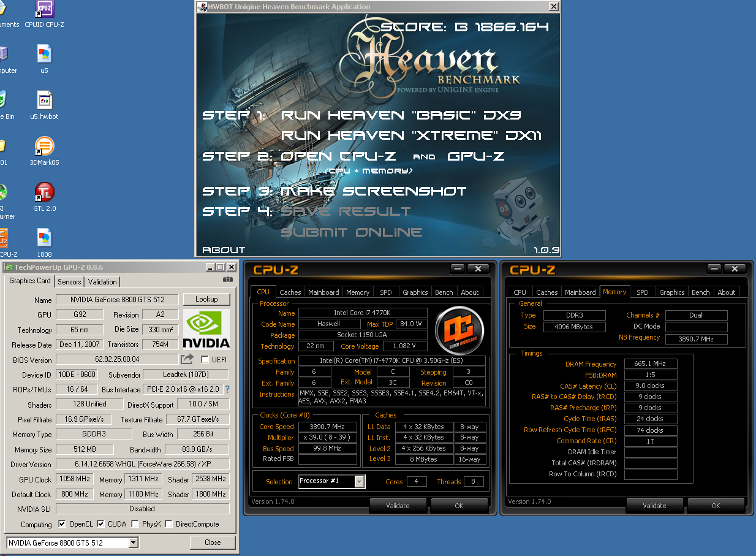Image resolution: width=756 pixels, height=556 pixels.
Task: Click the GPU-Z title bar app icon
Action: 9,267
